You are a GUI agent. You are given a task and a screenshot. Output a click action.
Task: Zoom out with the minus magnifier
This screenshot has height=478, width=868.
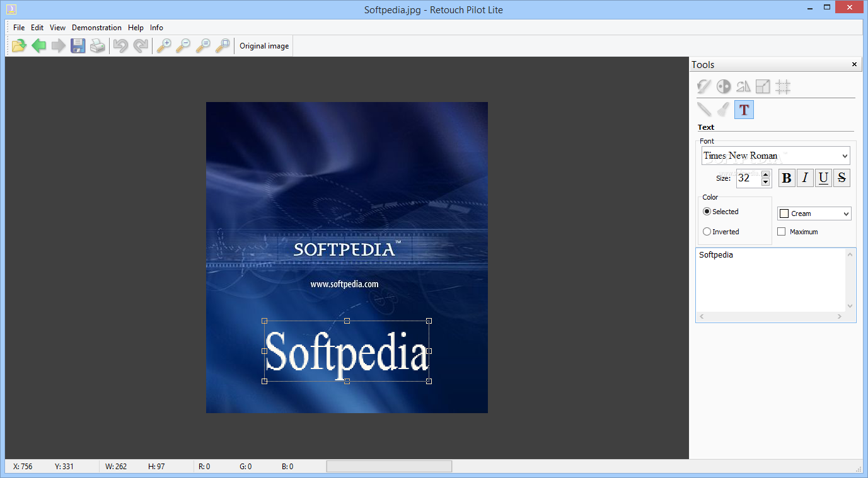183,45
